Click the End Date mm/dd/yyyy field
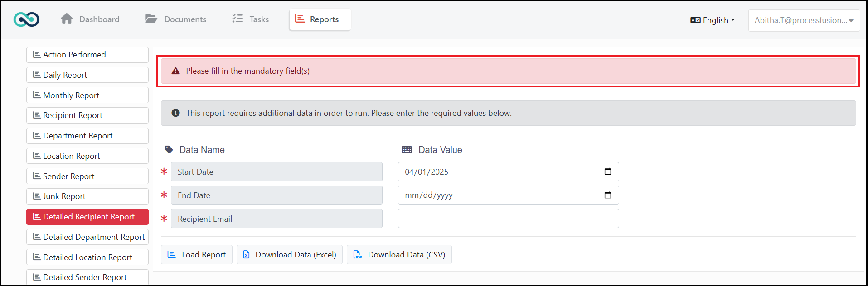Screen dimensions: 868x286 (509, 195)
